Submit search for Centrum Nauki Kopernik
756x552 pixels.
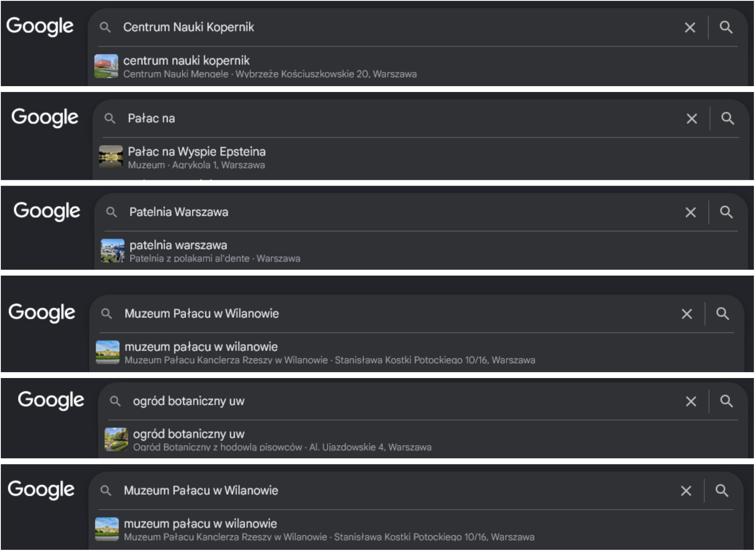tap(726, 28)
